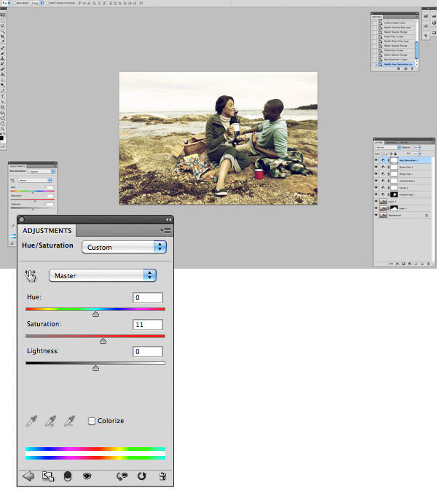Delete the adjustment layer with trash icon

162,476
